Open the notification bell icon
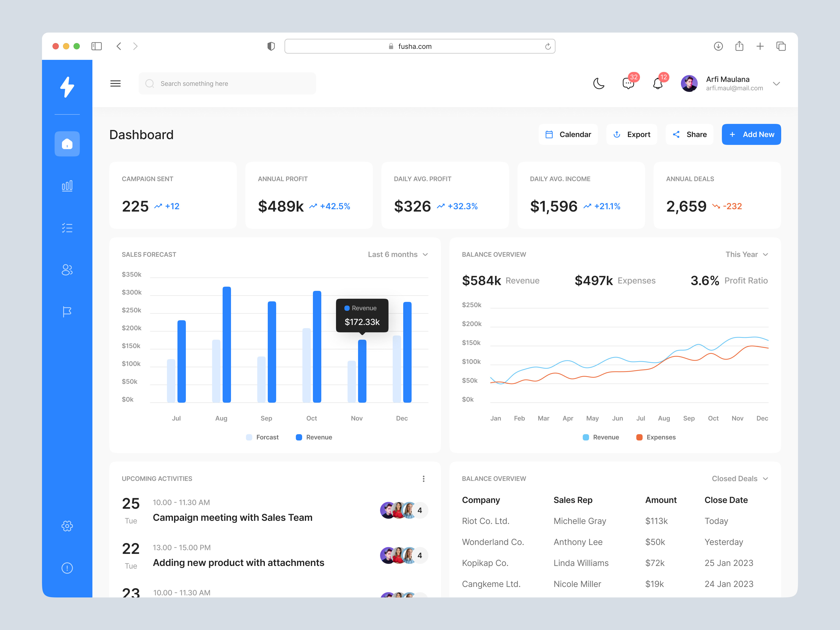The height and width of the screenshot is (630, 840). 658,83
